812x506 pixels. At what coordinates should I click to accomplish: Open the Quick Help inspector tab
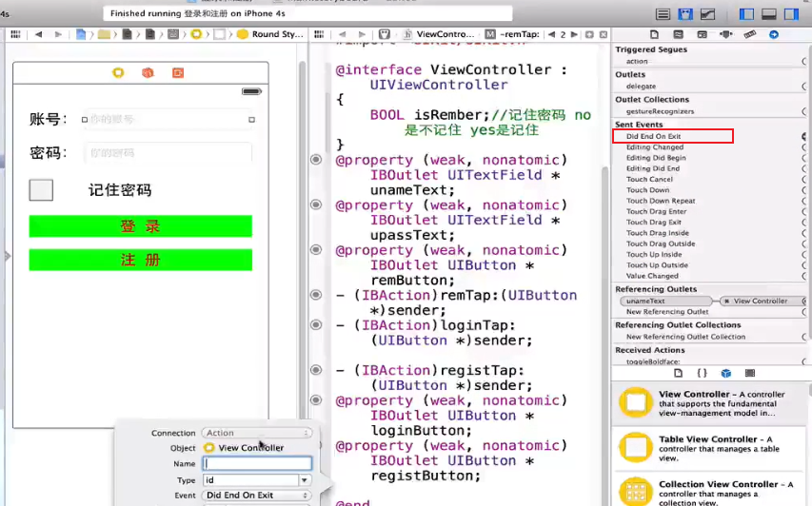(x=678, y=34)
